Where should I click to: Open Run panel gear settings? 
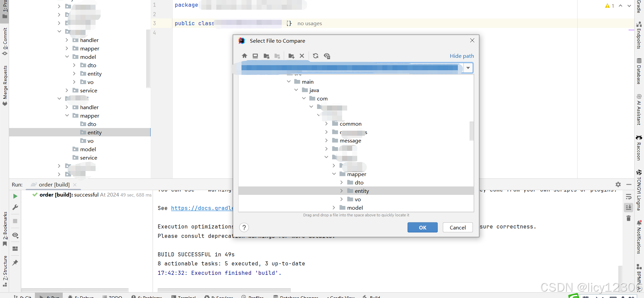click(x=618, y=184)
